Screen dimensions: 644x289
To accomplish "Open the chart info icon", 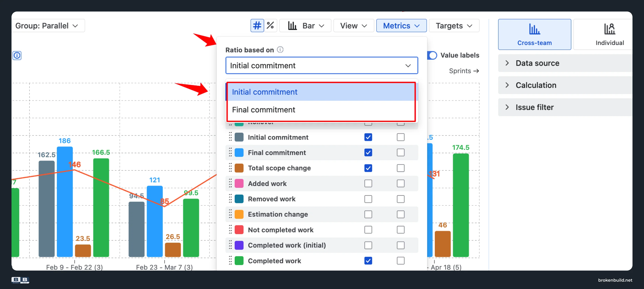I will click(17, 55).
